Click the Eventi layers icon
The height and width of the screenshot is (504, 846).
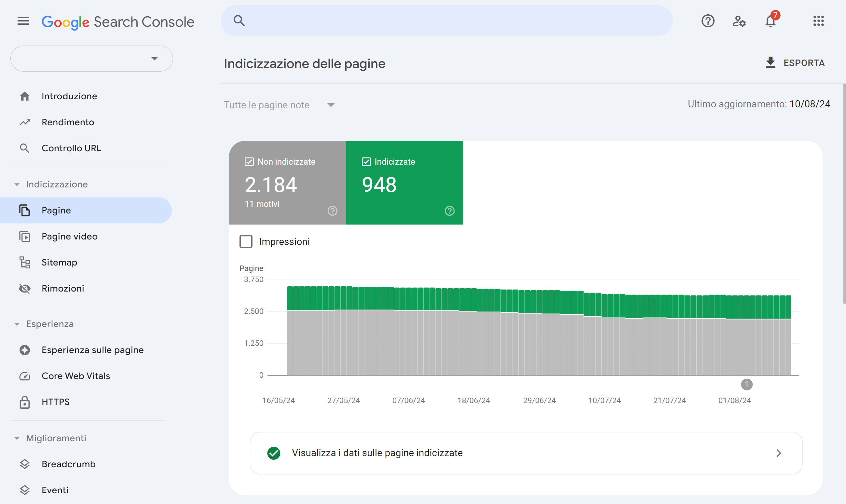(24, 490)
